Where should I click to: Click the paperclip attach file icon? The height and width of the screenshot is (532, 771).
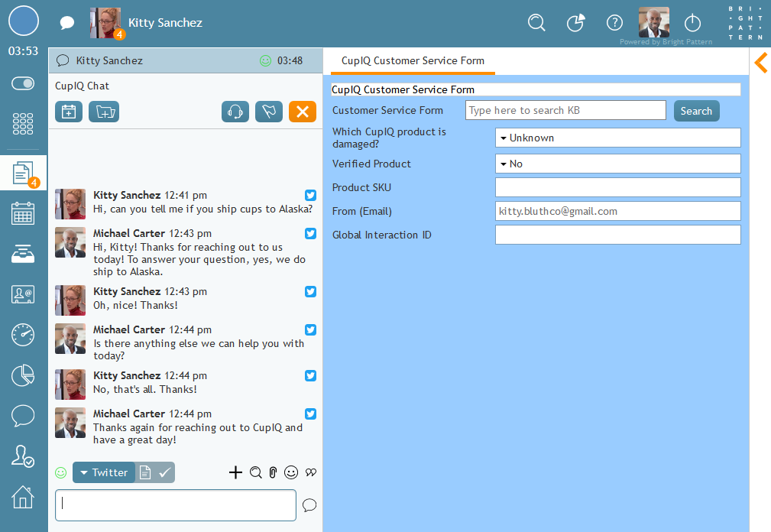(274, 472)
